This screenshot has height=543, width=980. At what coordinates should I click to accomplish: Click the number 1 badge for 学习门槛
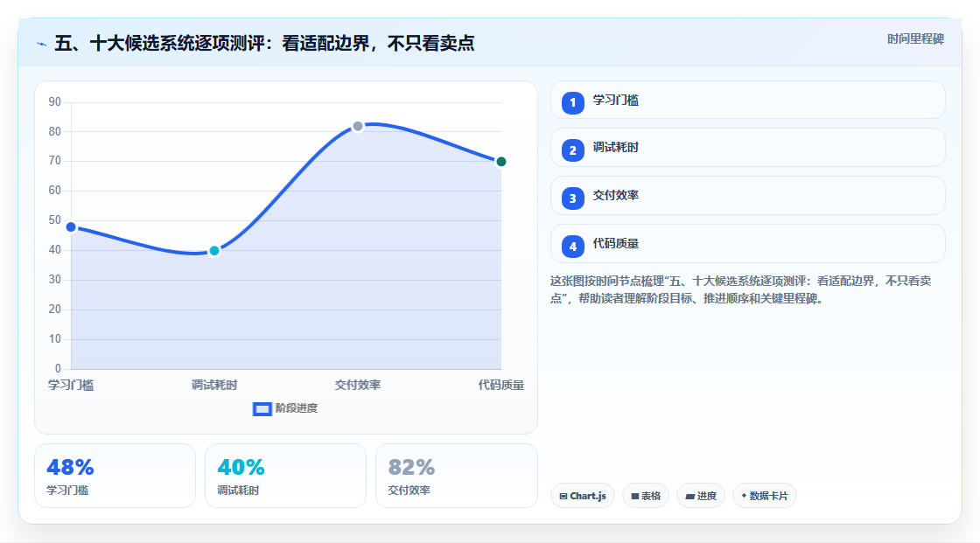point(572,102)
